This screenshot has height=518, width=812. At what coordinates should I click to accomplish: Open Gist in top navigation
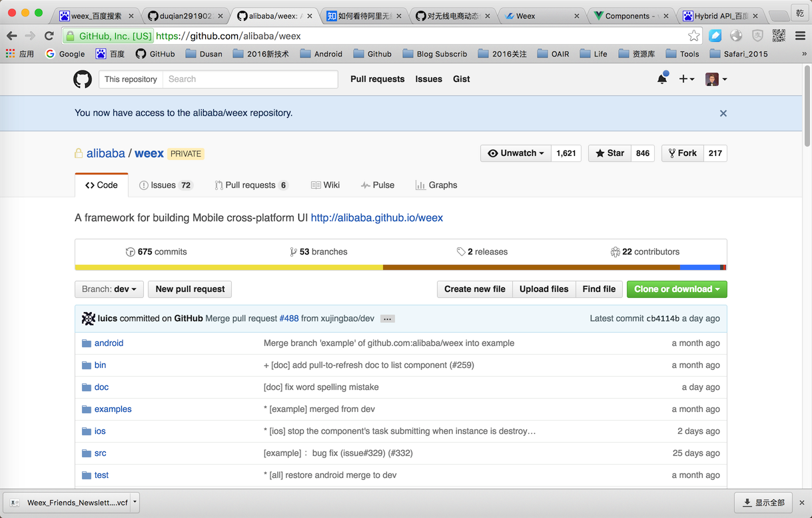[x=461, y=79]
